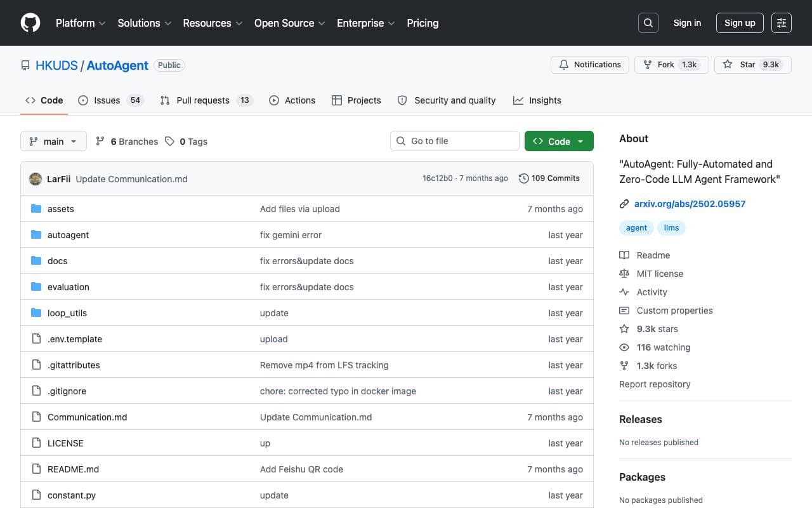Fork the repository via Fork button

671,65
